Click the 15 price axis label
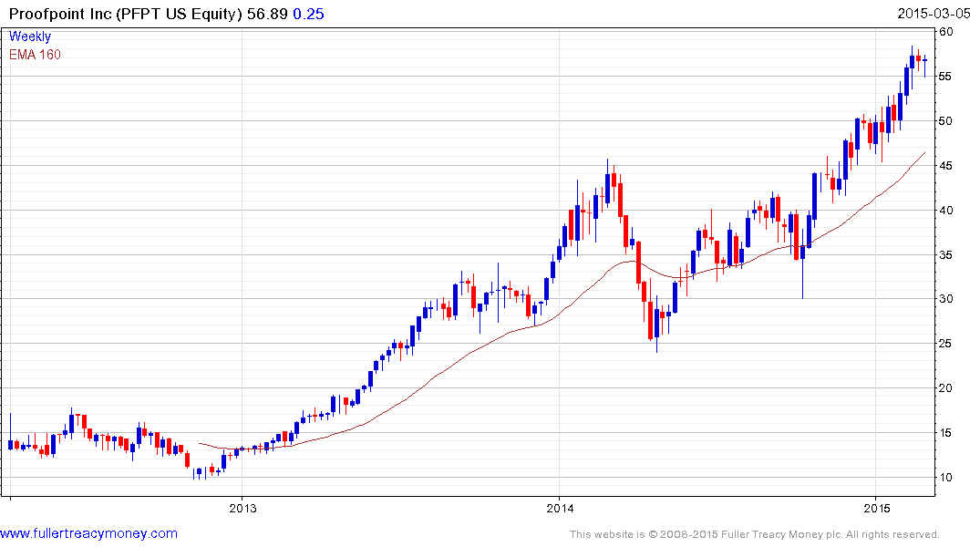Image resolution: width=980 pixels, height=547 pixels. click(946, 433)
